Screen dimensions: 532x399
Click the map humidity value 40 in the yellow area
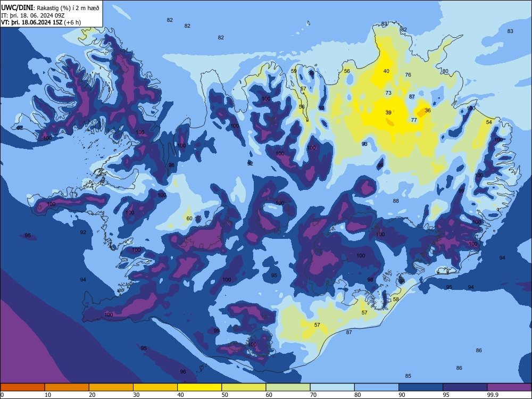tap(386, 71)
